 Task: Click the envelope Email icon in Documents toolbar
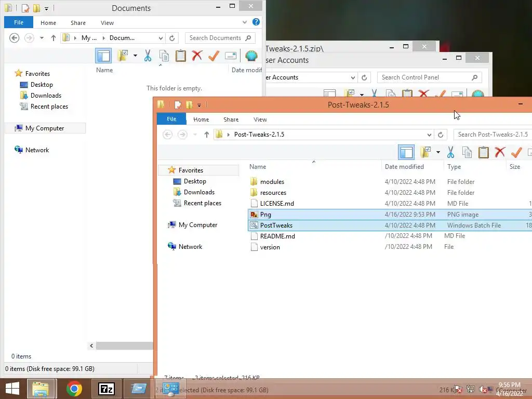click(x=230, y=56)
